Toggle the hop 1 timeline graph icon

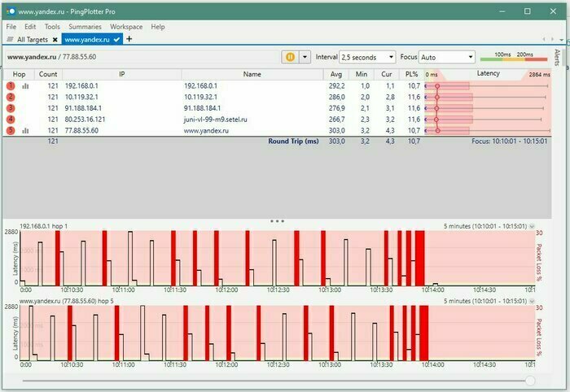[x=24, y=85]
